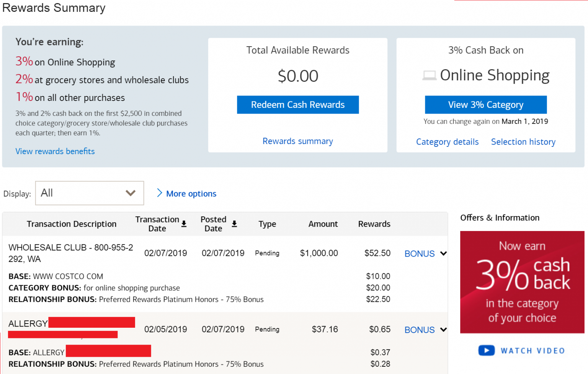Click More options
Viewport: 588px width, 374px height.
coord(191,194)
